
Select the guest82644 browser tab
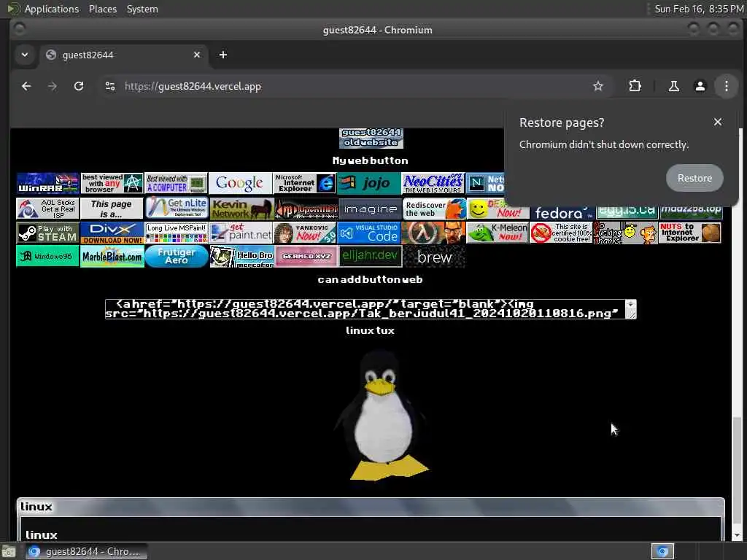tap(124, 55)
